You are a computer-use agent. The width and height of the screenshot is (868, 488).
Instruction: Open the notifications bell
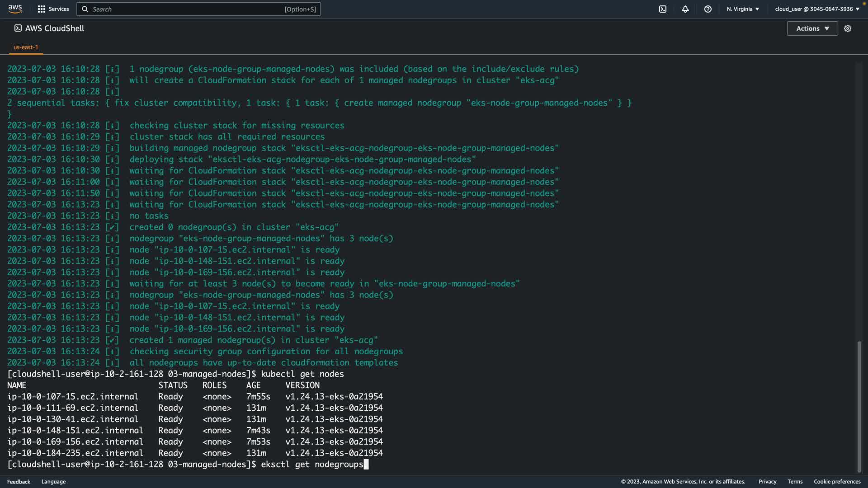685,9
